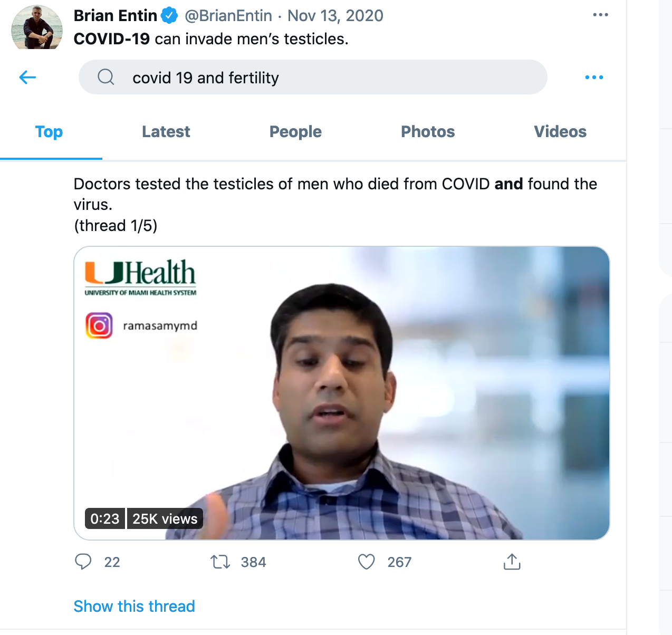
Task: Select the Top tab
Action: pos(49,132)
